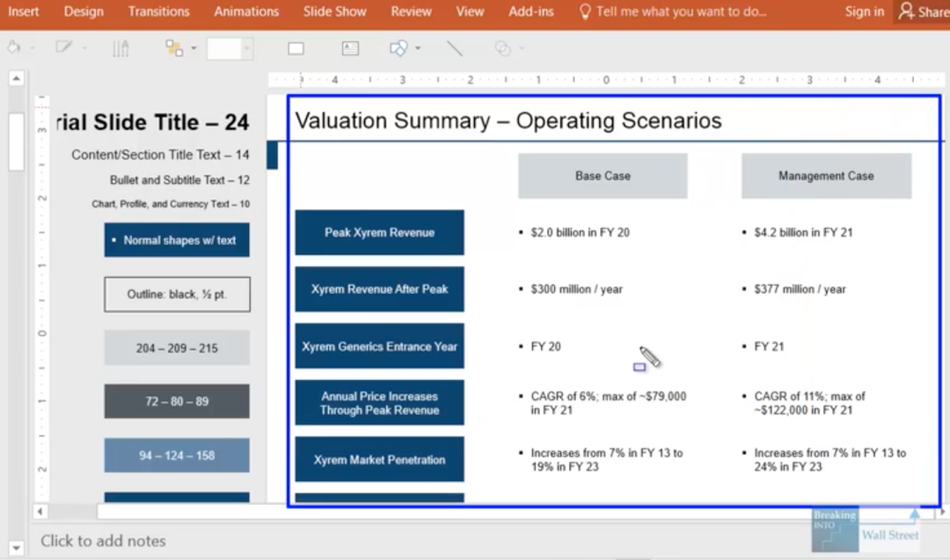
Task: Select the Normal shapes w/ text blue box
Action: [177, 240]
